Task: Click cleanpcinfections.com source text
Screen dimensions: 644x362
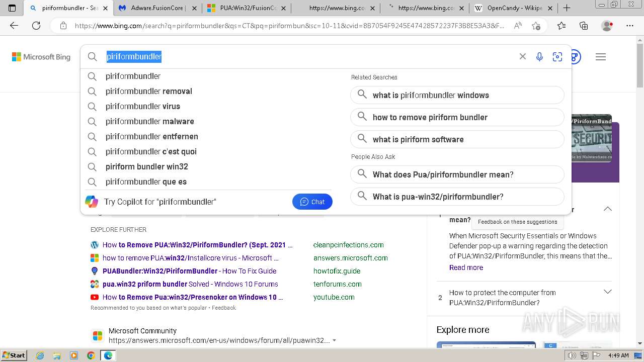Action: (x=348, y=245)
